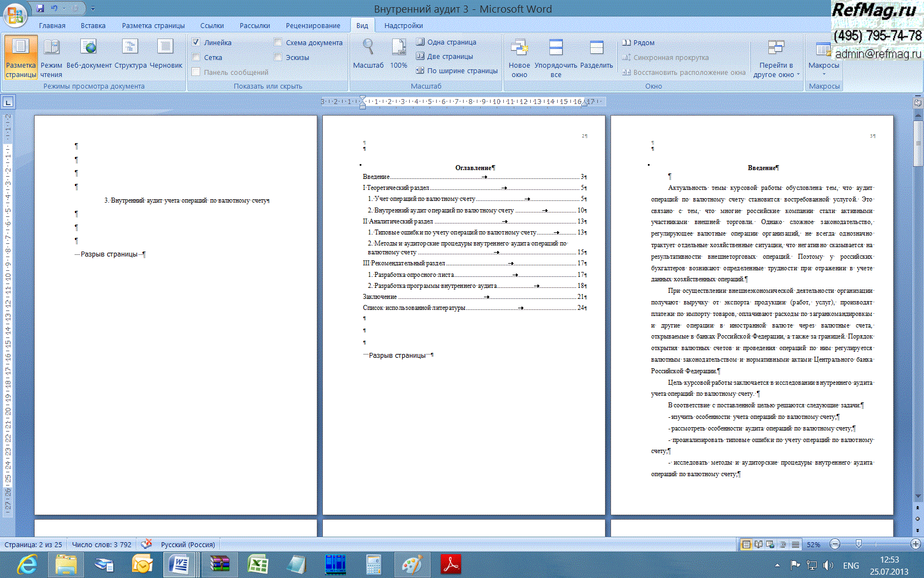Open Excel from the Windows taskbar

pos(257,565)
